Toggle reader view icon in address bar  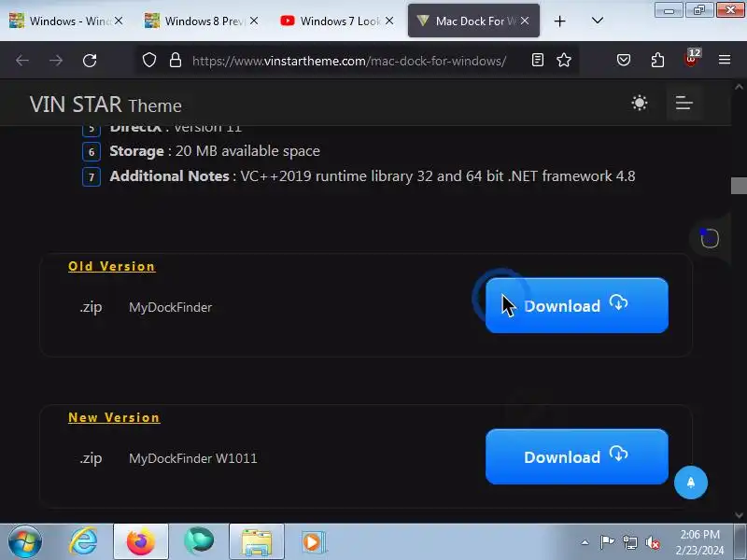pyautogui.click(x=538, y=60)
